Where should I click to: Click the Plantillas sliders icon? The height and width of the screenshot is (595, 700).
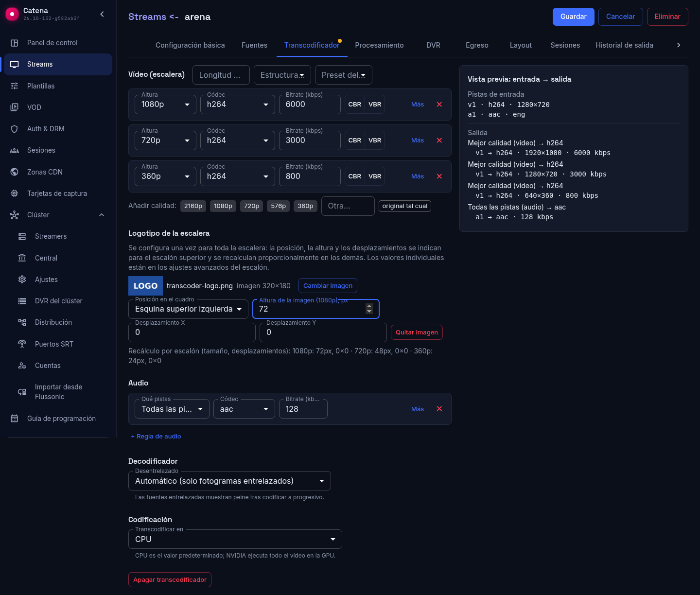tap(15, 86)
